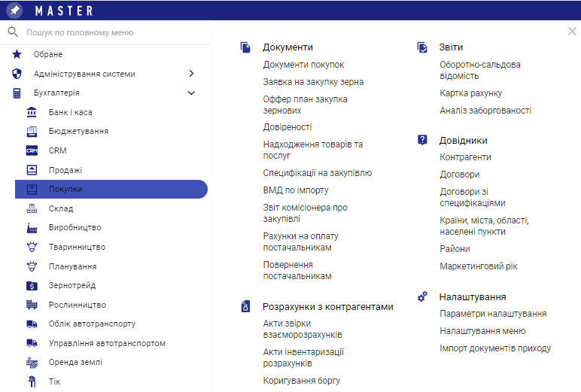Open Оренда землі in the sidebar
581x392 pixels.
(x=75, y=362)
